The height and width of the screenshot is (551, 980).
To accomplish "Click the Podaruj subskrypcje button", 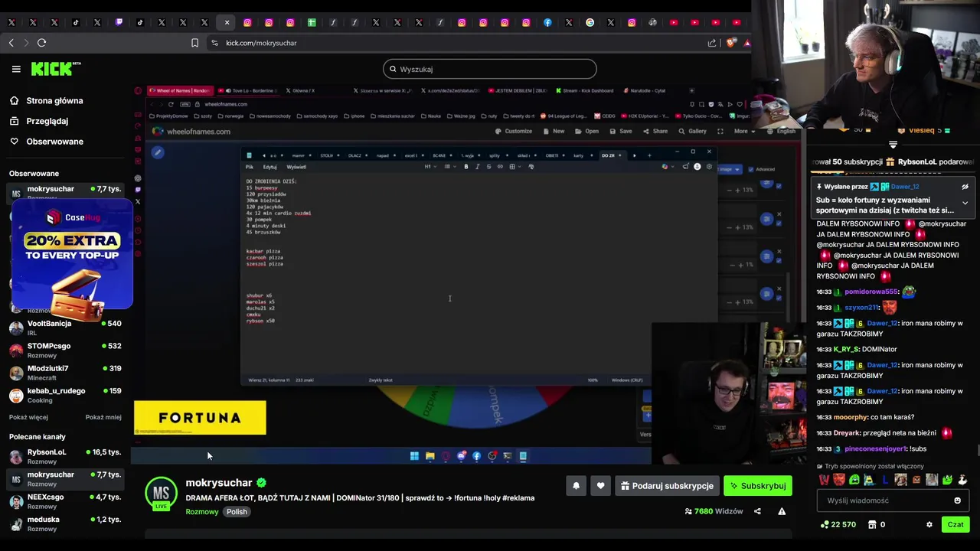I will point(667,486).
